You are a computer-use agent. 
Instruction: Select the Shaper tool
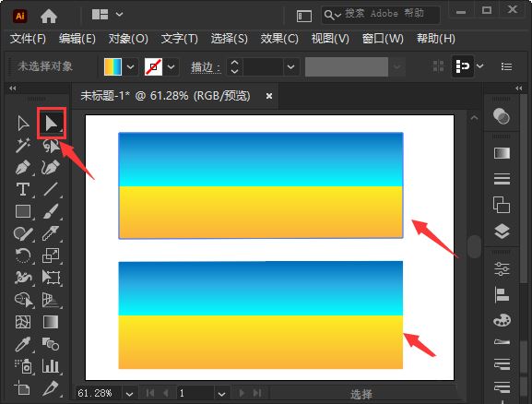pyautogui.click(x=23, y=233)
